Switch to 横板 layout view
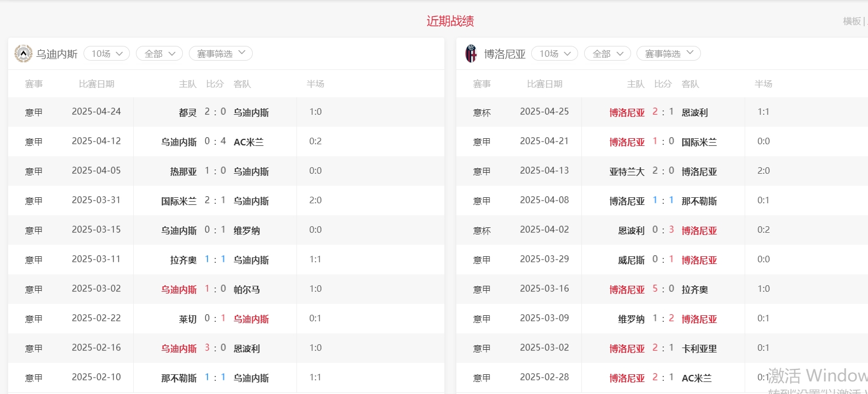The image size is (868, 394). click(x=851, y=21)
